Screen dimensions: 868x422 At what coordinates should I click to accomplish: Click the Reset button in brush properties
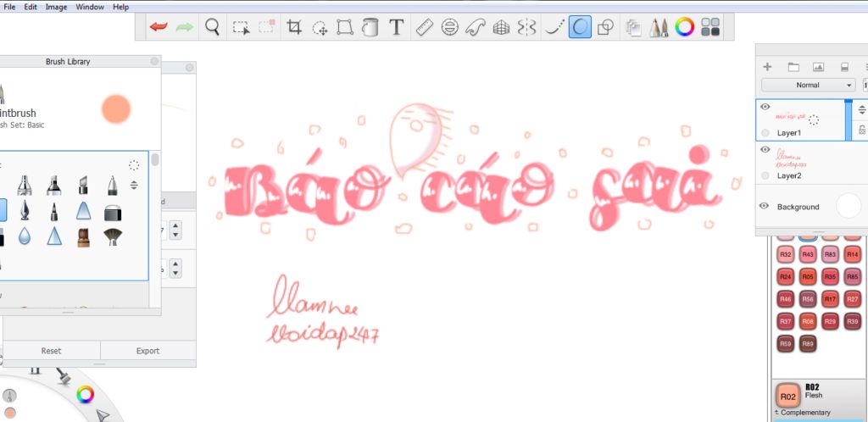click(x=52, y=351)
